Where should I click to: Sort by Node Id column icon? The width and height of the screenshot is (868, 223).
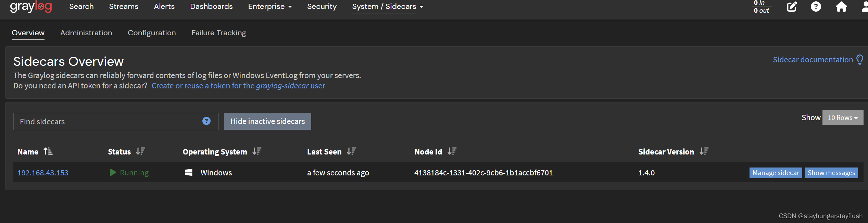(x=452, y=151)
